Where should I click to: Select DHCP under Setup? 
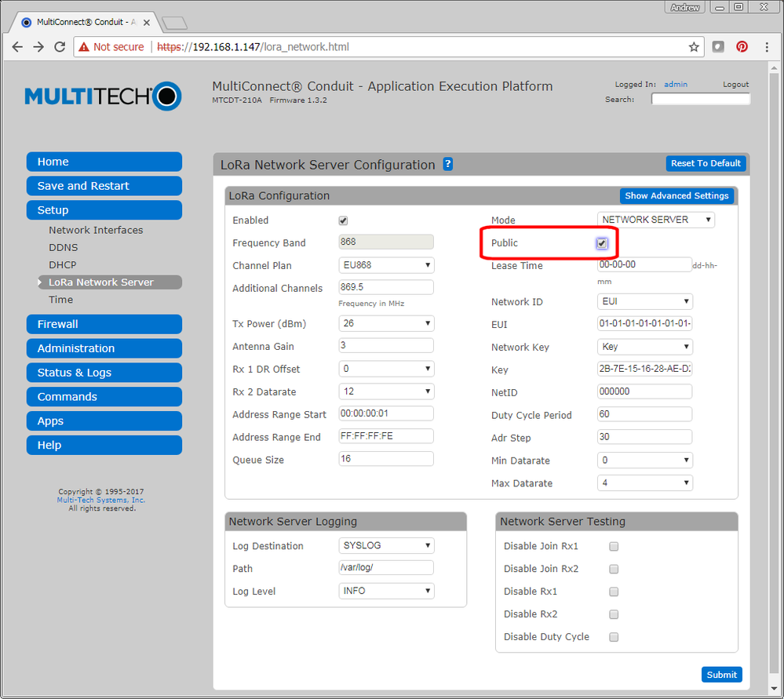point(63,265)
